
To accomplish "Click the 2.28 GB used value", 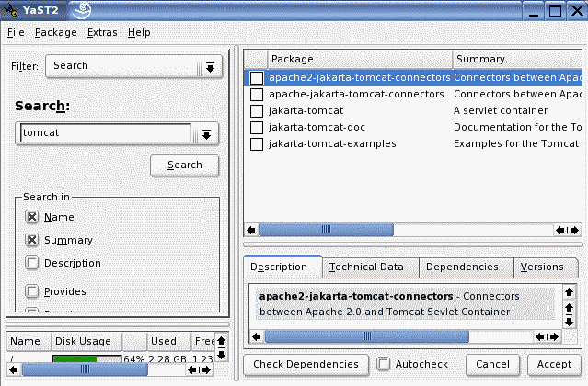I will [x=167, y=359].
